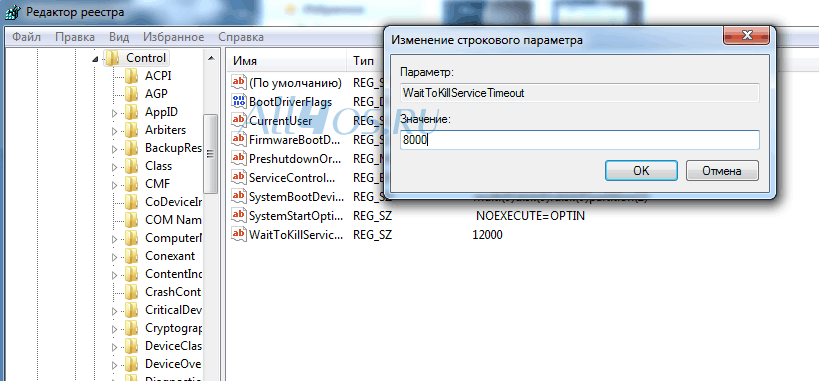Select the ACPI folder icon

(131, 76)
